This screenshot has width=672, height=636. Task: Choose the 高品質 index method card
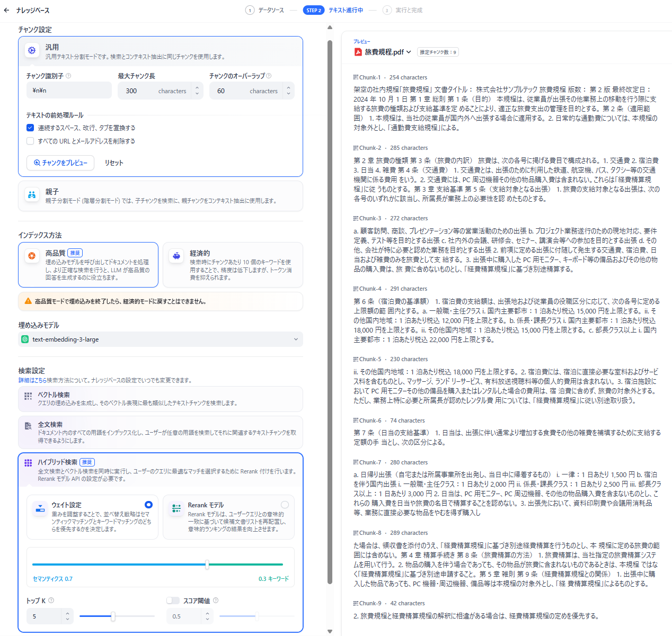(x=88, y=265)
